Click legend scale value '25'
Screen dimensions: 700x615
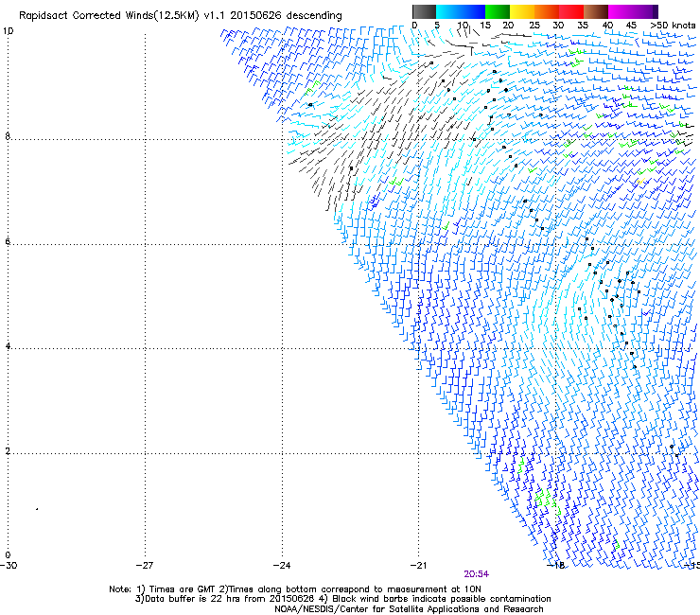(534, 26)
